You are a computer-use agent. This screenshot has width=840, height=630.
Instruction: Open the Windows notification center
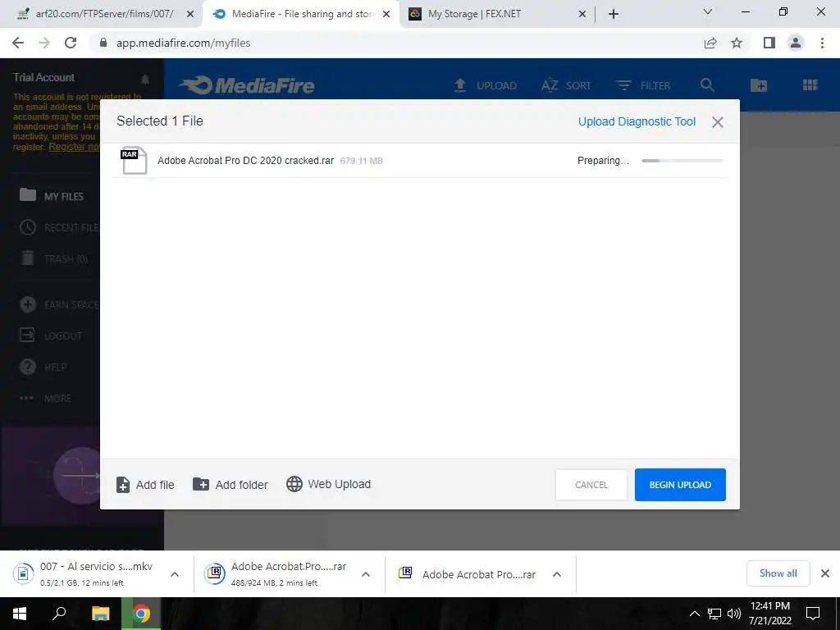coord(813,614)
